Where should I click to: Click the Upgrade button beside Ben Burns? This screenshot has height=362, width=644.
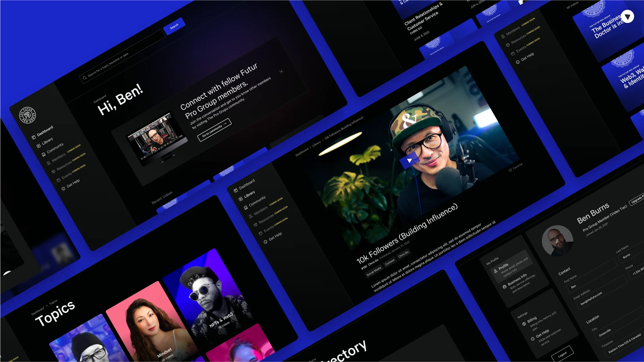(x=637, y=199)
